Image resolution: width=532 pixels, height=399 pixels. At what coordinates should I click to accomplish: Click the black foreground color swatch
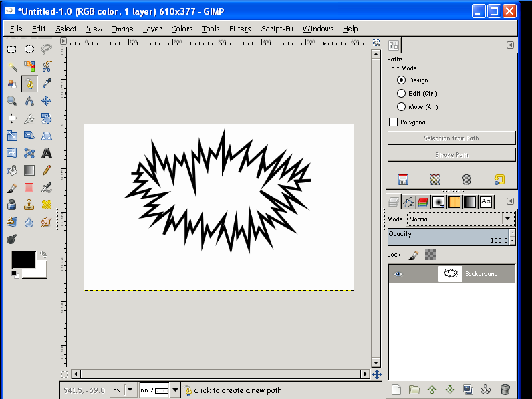pyautogui.click(x=23, y=260)
